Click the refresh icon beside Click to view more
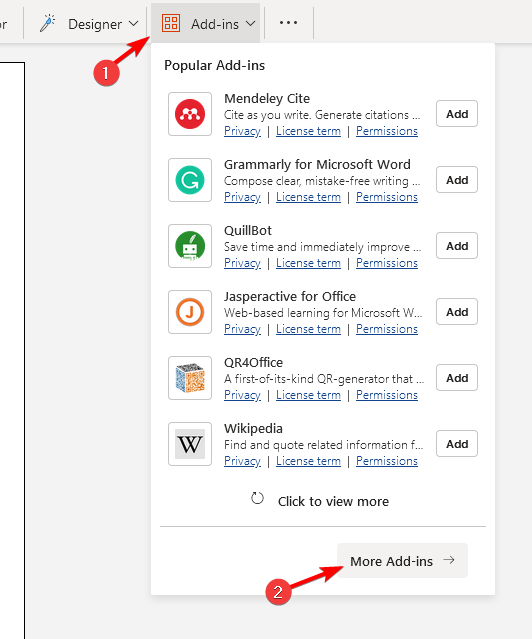Image resolution: width=532 pixels, height=639 pixels. 257,498
